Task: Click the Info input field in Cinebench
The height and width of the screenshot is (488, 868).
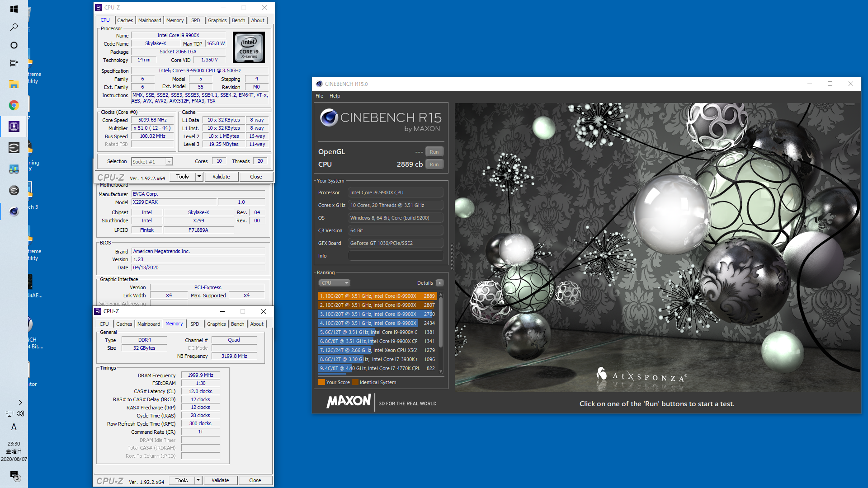Action: coord(396,256)
